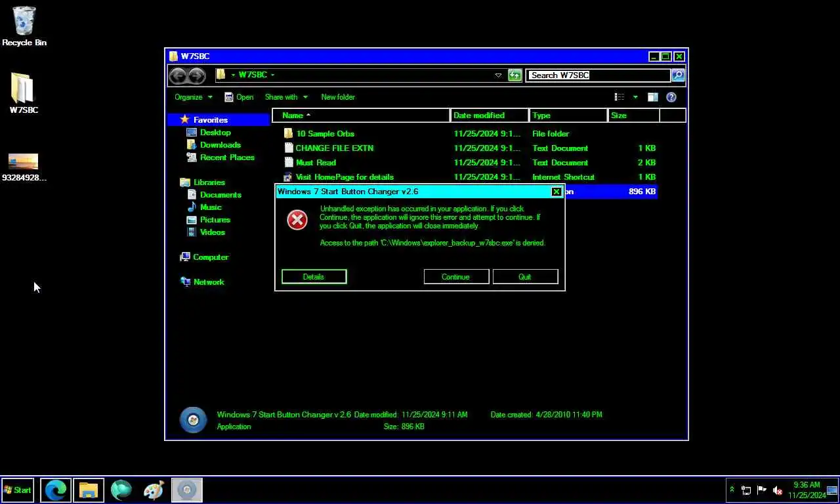Click the folder icon in address bar
Screen dimensions: 840x504
[221, 75]
